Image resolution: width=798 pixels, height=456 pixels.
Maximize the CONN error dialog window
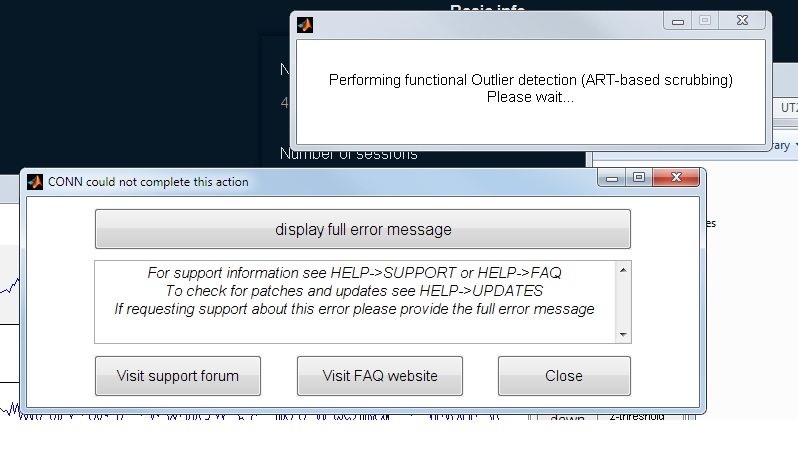click(x=639, y=178)
